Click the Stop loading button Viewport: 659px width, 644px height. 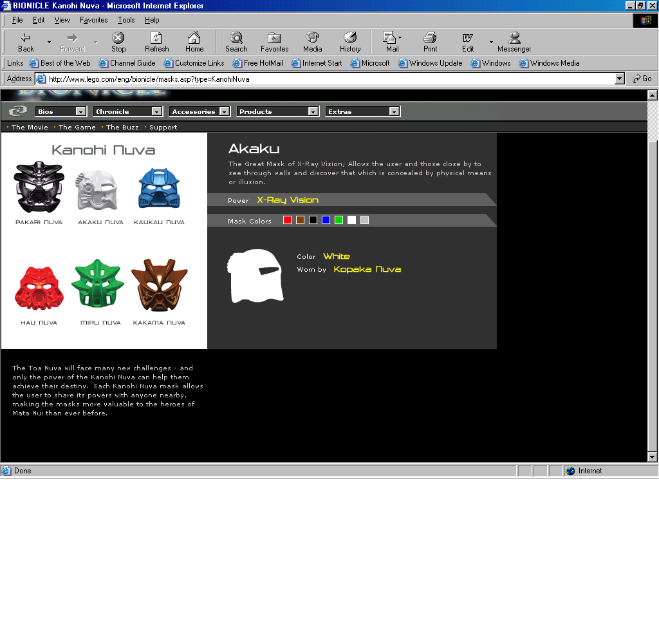pos(118,42)
